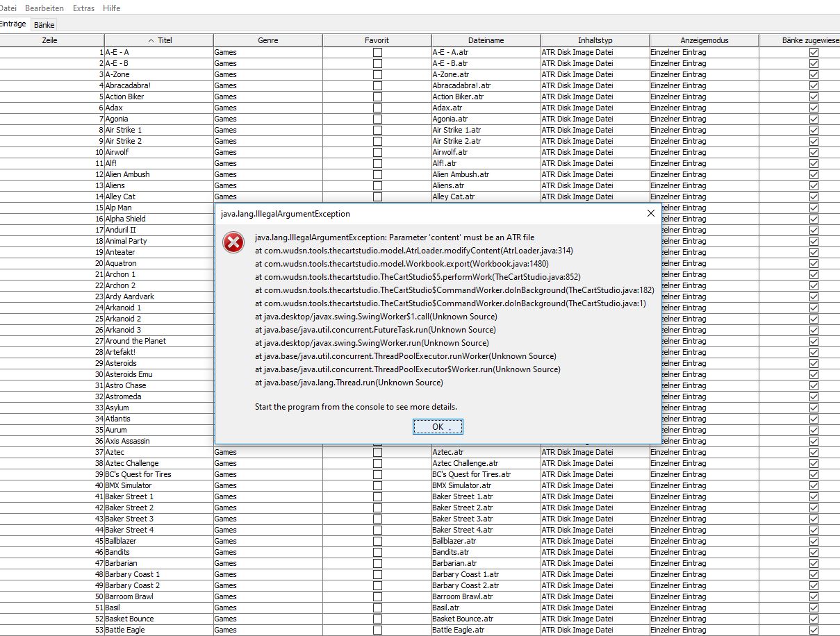Open the Bearbeiten menu
This screenshot has width=840, height=636.
point(44,8)
